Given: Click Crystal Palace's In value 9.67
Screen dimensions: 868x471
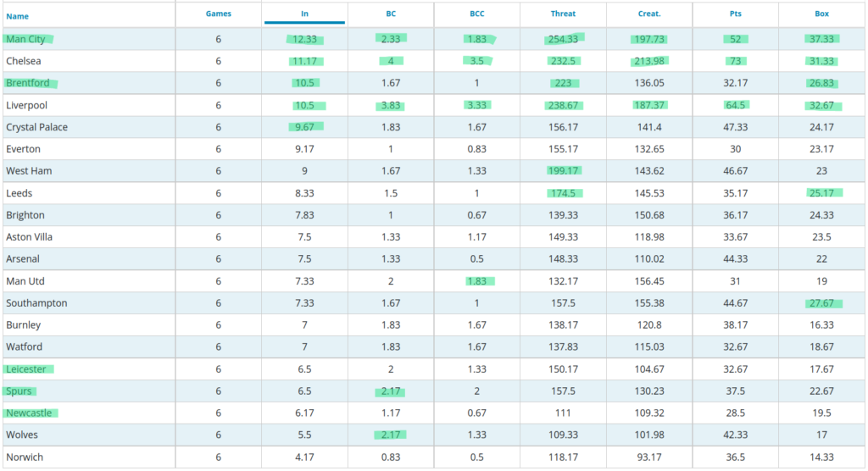Looking at the screenshot, I should click(304, 127).
